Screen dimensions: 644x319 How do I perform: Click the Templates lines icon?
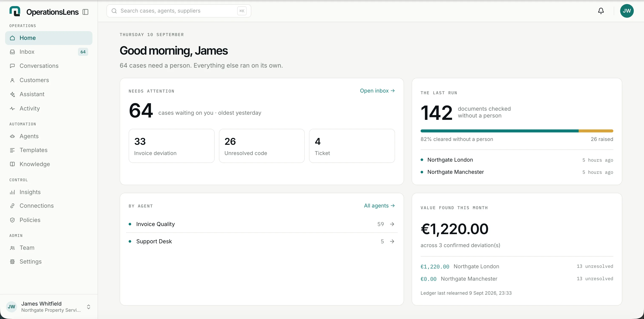click(x=12, y=150)
